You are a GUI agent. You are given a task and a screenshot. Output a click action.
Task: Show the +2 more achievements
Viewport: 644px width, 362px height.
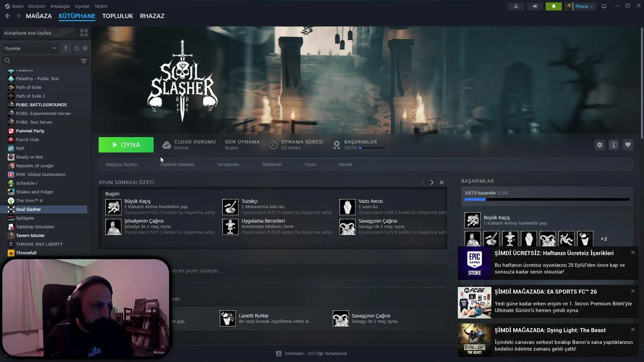point(604,239)
